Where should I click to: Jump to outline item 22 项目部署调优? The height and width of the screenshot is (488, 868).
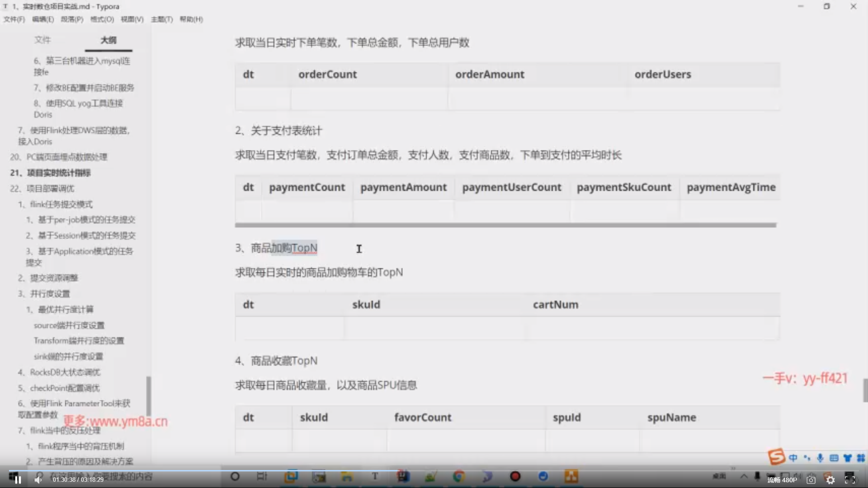[x=42, y=188]
